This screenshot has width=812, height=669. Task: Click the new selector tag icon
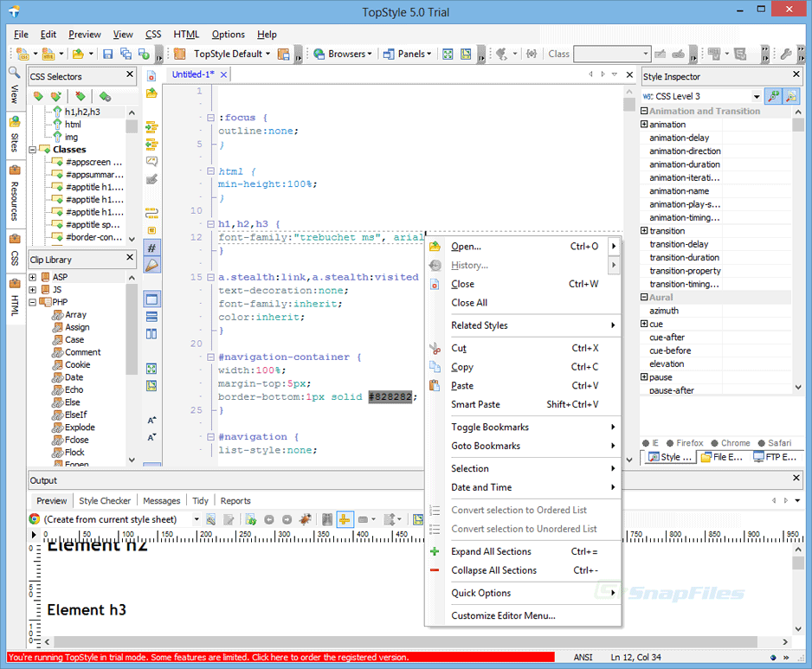pos(38,96)
